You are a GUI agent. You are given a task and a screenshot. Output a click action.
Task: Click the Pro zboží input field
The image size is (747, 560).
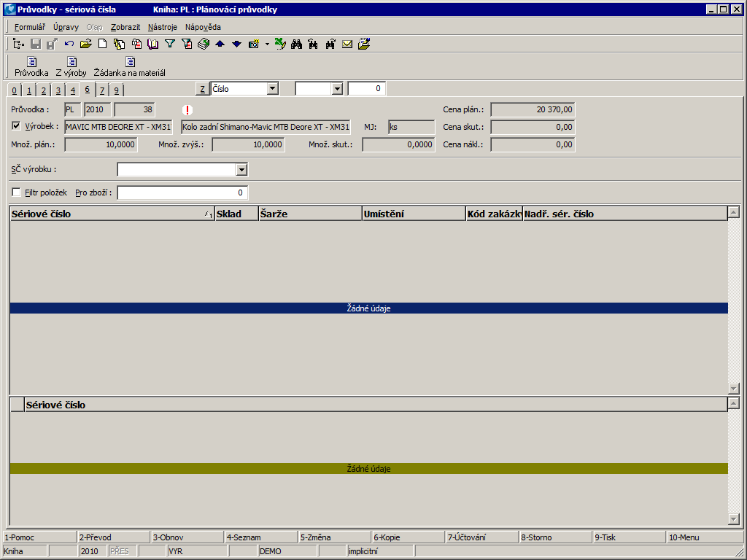182,192
